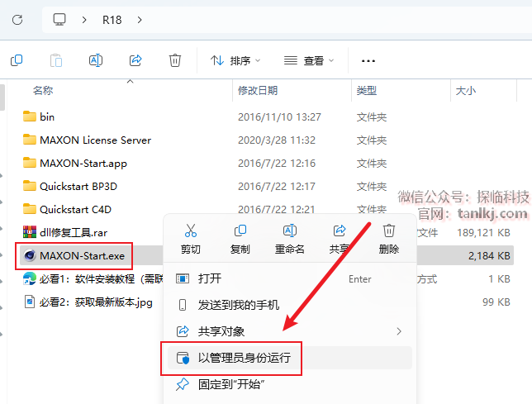The height and width of the screenshot is (404, 532).
Task: Choose 共享 Share in context menu
Action: (x=340, y=239)
